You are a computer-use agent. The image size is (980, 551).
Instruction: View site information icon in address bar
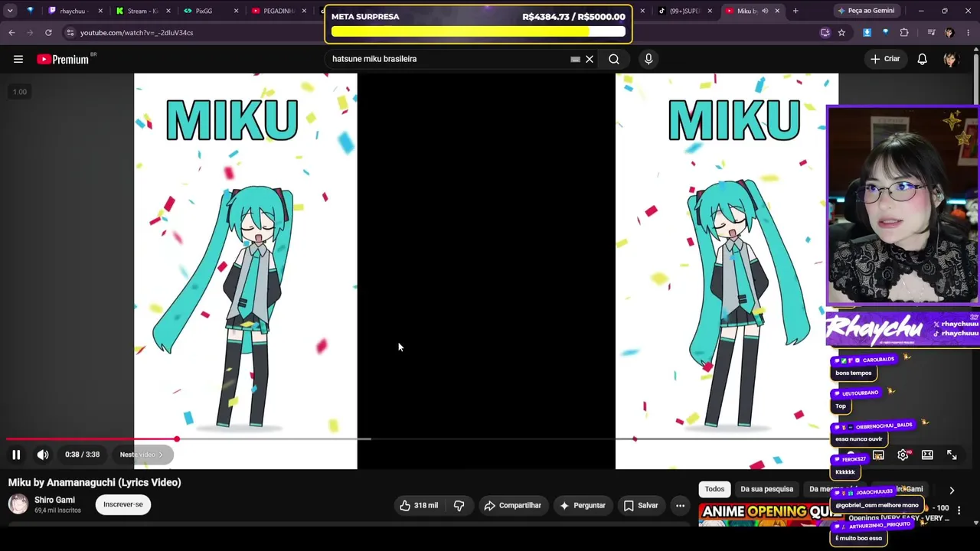click(x=70, y=32)
